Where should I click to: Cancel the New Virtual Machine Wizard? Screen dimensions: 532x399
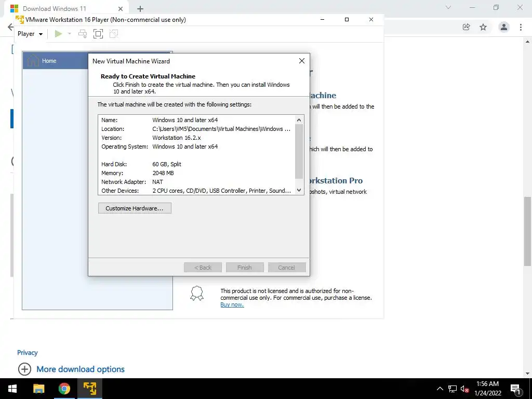pyautogui.click(x=287, y=268)
